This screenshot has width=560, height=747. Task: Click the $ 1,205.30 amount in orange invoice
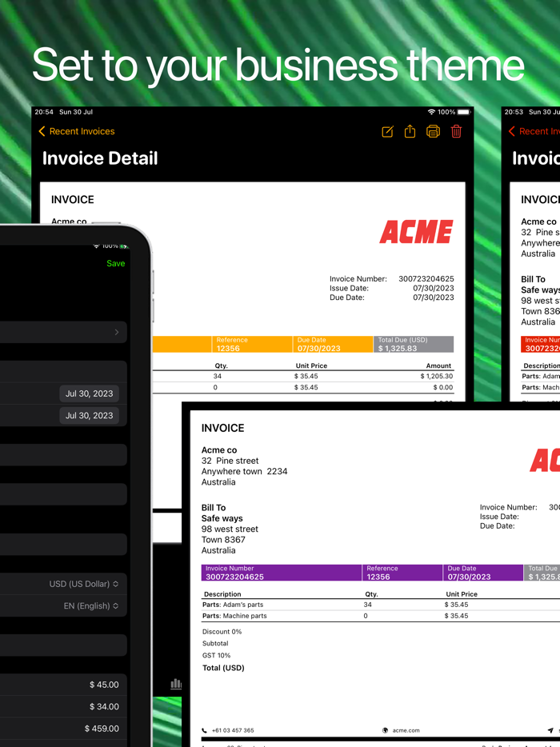[437, 377]
